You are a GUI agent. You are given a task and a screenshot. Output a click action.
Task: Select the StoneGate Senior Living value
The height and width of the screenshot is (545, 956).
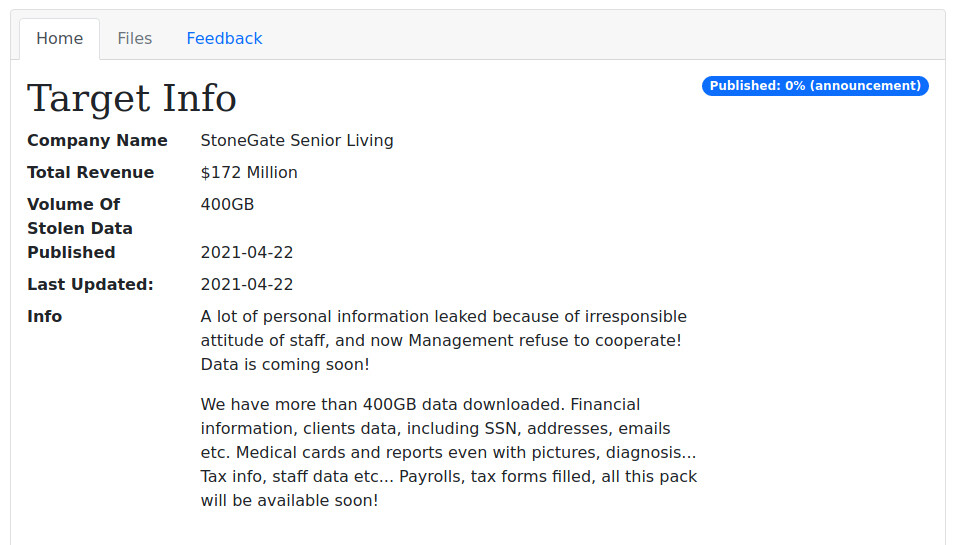click(297, 140)
